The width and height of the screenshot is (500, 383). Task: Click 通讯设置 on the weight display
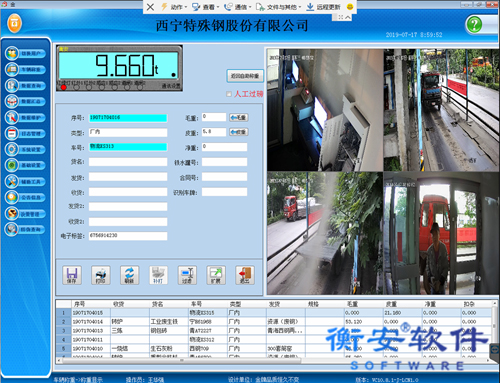click(171, 86)
